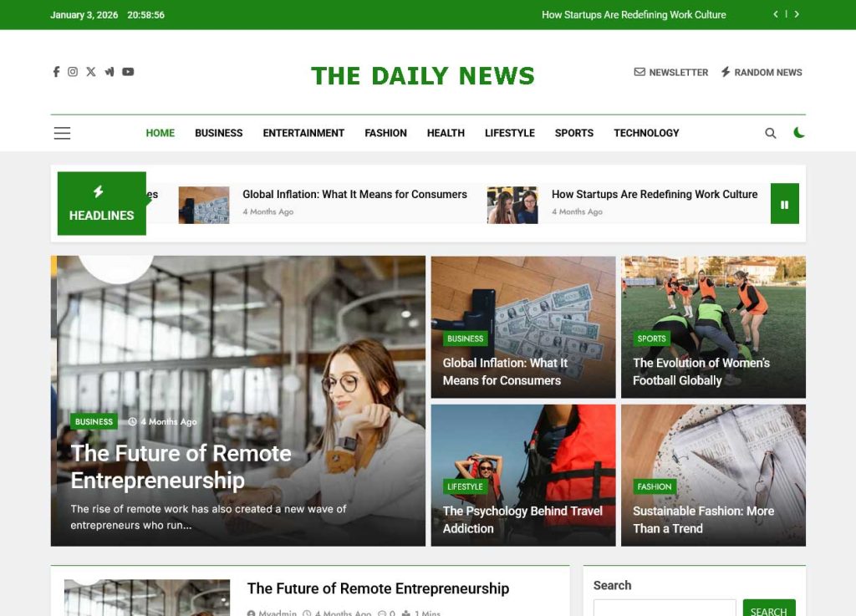Toggle dark mode with moon icon
Image resolution: width=856 pixels, height=616 pixels.
(x=798, y=133)
